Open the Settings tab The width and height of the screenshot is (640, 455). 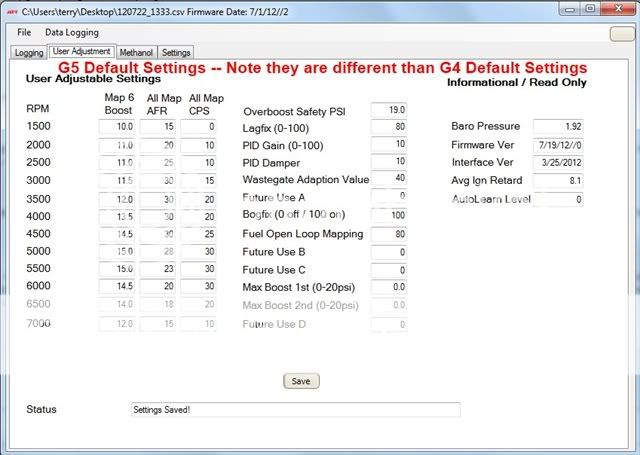pyautogui.click(x=176, y=52)
